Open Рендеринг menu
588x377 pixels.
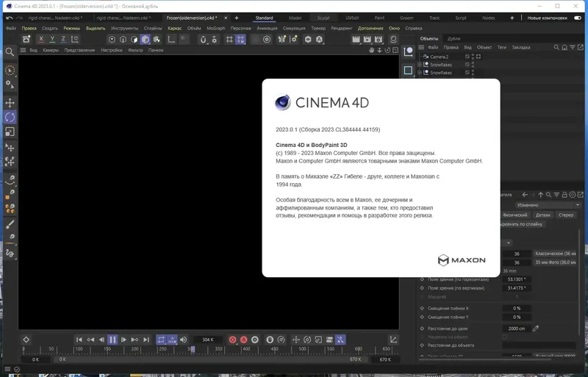pyautogui.click(x=342, y=28)
